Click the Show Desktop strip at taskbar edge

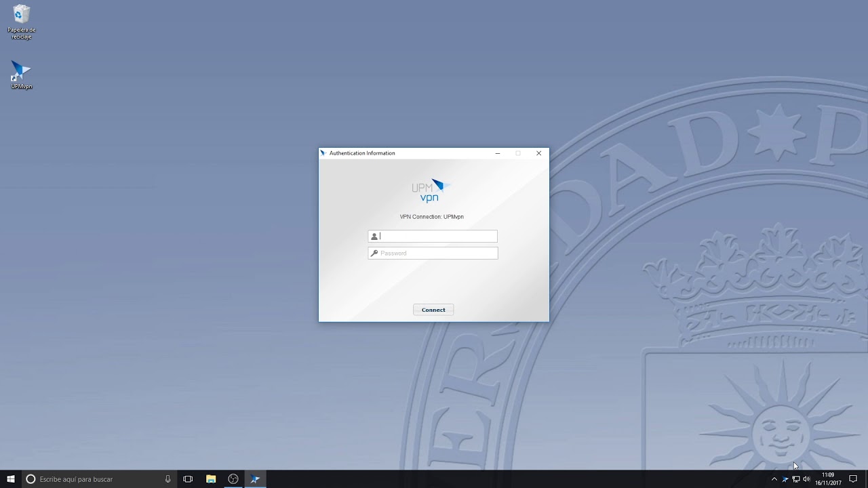[x=866, y=479]
